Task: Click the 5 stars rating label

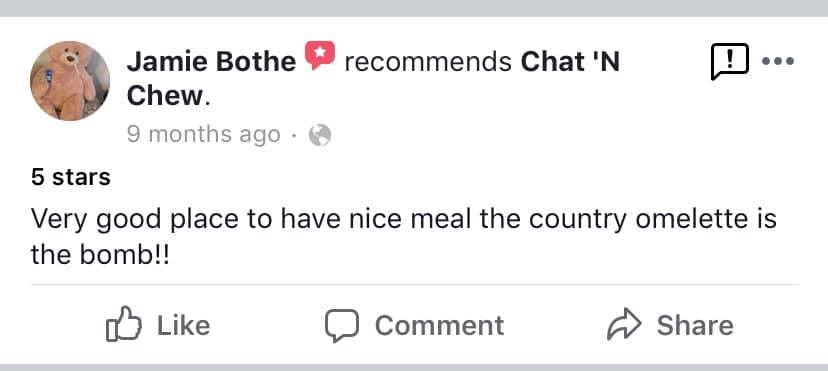Action: [x=71, y=177]
